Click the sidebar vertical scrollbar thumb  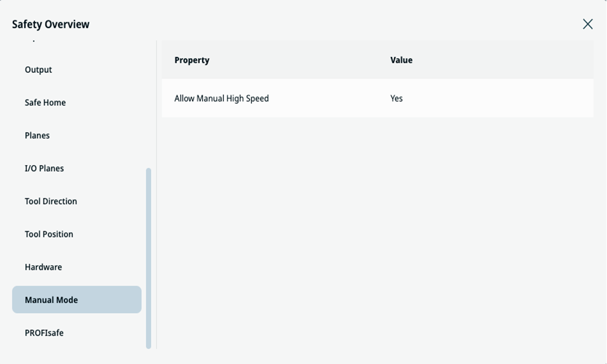pos(148,258)
